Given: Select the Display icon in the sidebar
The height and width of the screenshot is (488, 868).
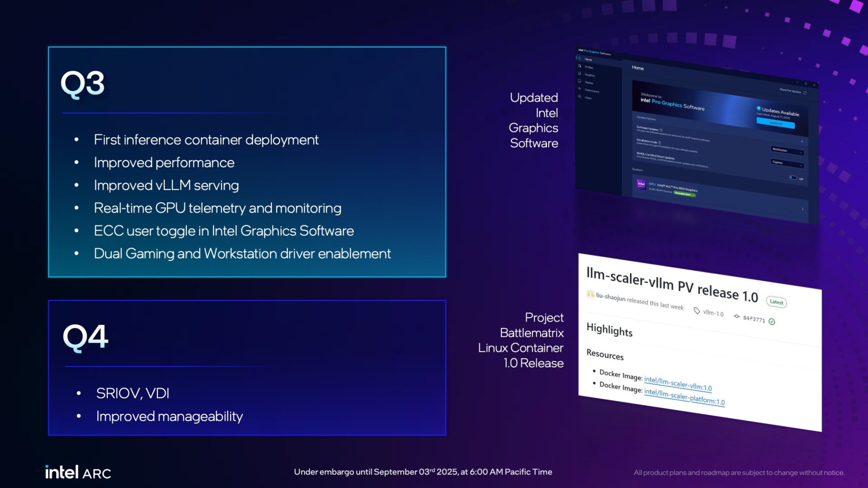Looking at the screenshot, I should (x=580, y=81).
